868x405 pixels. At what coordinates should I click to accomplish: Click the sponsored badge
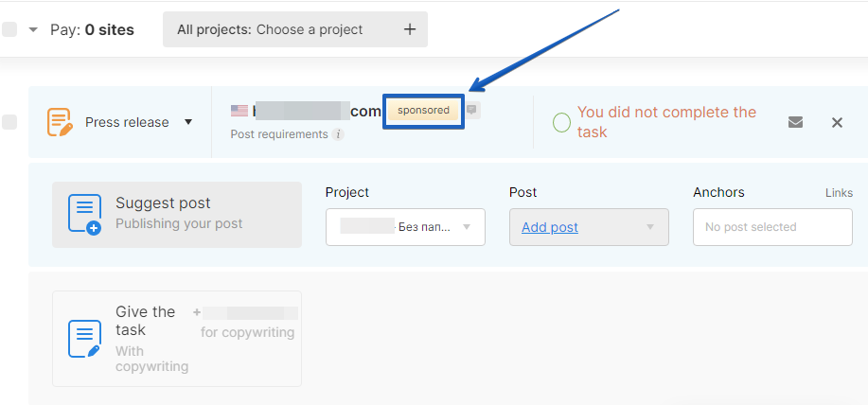(423, 111)
